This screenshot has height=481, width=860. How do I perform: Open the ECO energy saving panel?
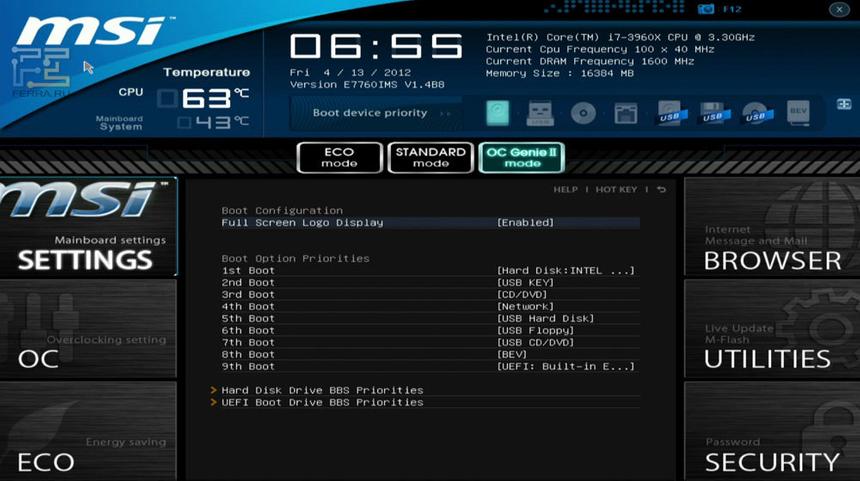coord(88,431)
